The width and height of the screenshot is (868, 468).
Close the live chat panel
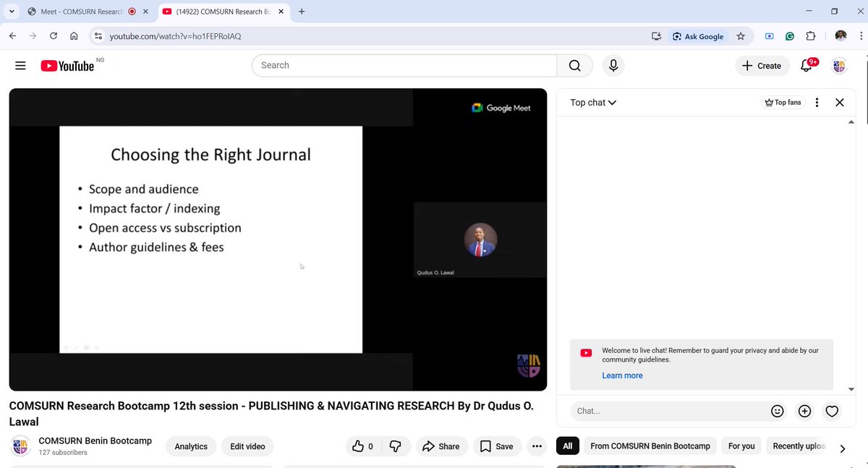[840, 103]
